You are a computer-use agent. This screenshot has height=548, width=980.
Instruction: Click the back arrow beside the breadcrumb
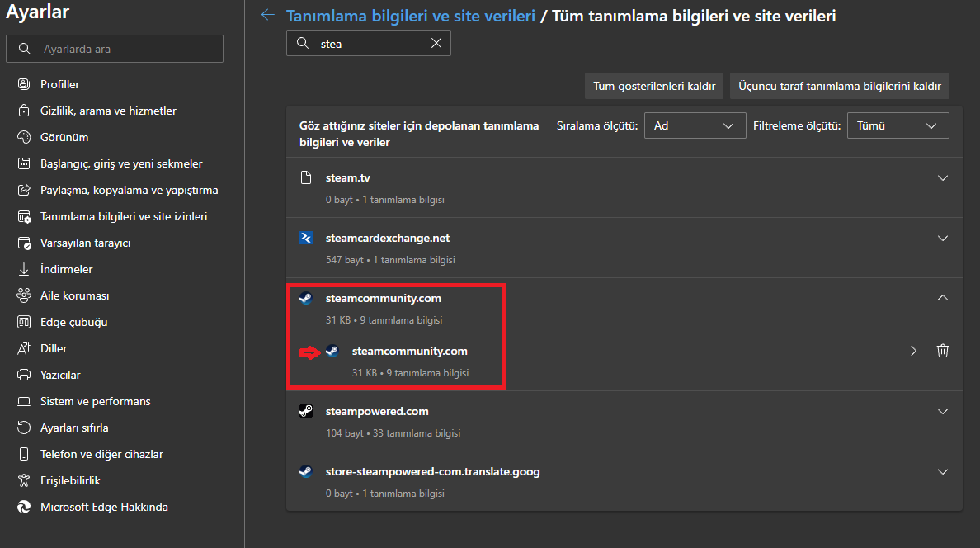click(266, 15)
